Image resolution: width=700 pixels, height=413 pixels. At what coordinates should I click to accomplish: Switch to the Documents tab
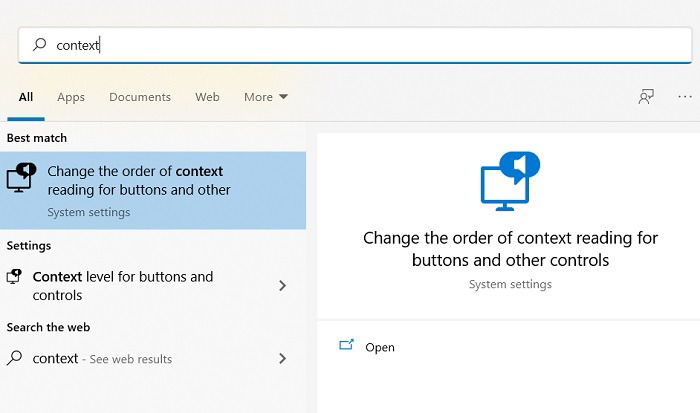tap(140, 97)
